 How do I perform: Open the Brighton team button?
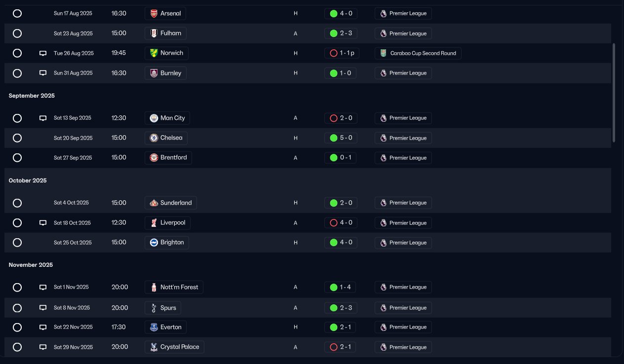[x=167, y=243]
